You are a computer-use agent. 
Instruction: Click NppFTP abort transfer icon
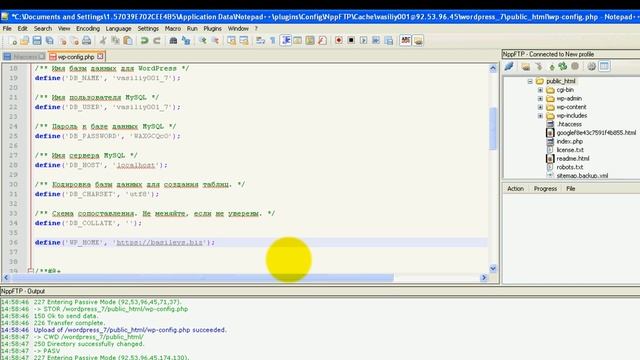575,66
